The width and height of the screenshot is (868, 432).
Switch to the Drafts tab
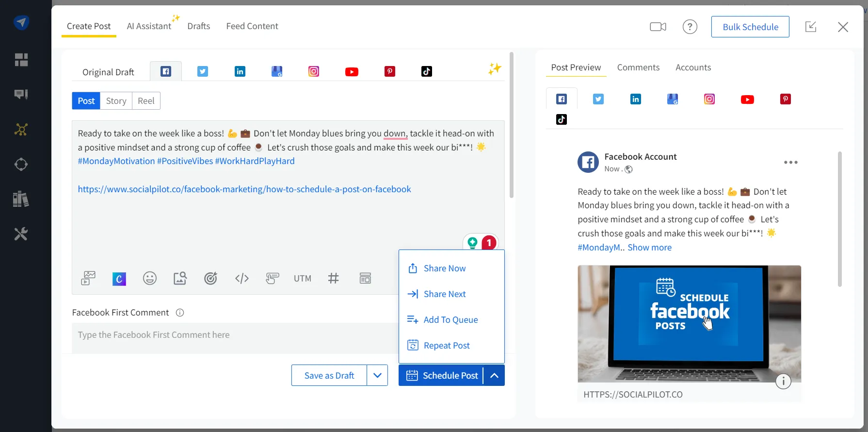(199, 26)
